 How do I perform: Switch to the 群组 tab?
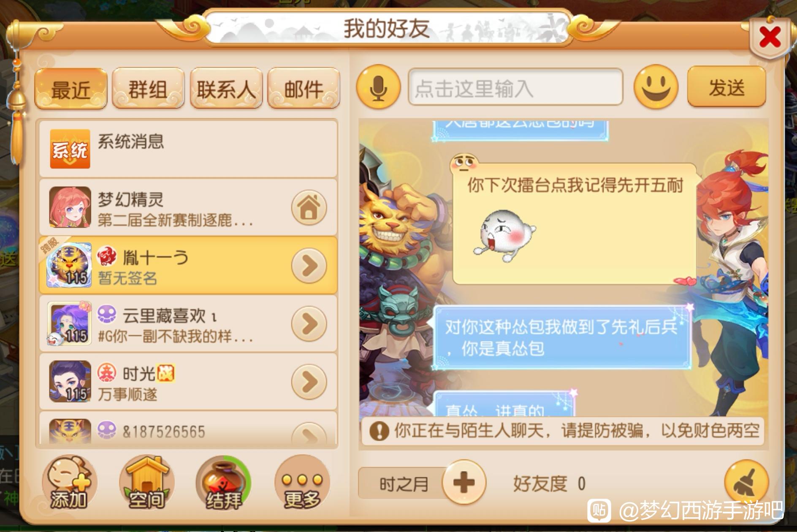click(148, 89)
